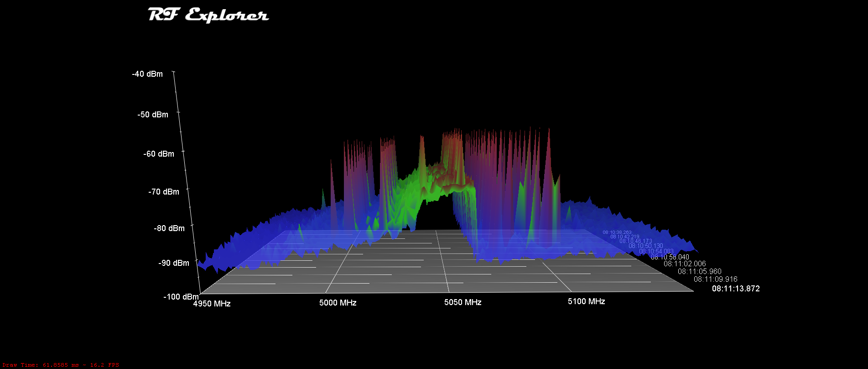Select the -50 dBm amplitude label

[153, 115]
